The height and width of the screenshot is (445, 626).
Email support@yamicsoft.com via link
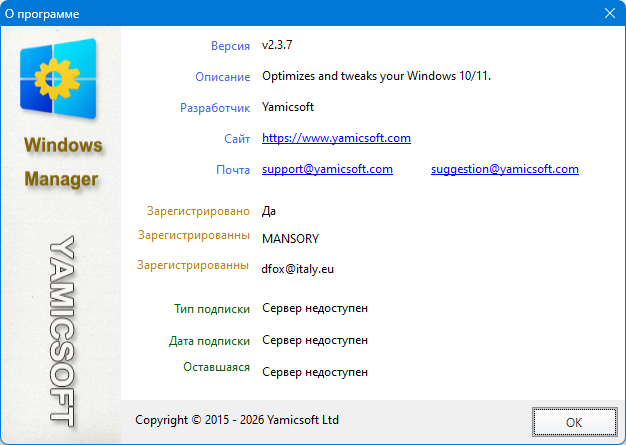pos(327,169)
